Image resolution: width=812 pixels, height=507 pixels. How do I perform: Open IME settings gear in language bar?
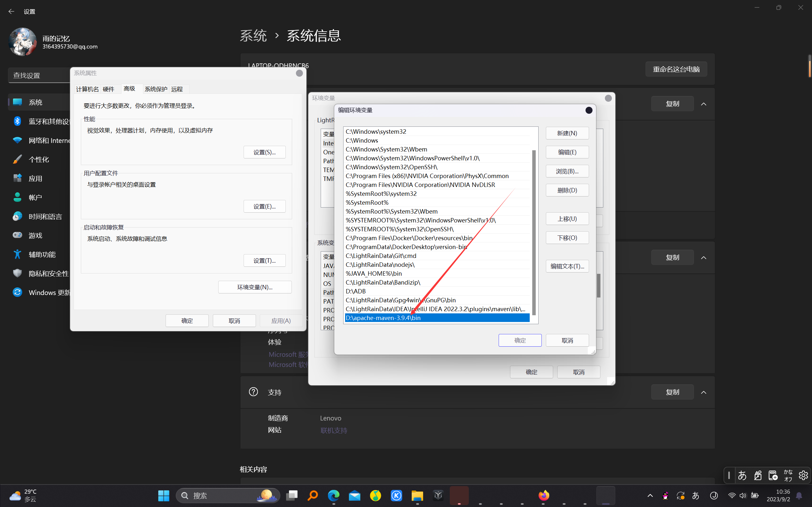[803, 475]
